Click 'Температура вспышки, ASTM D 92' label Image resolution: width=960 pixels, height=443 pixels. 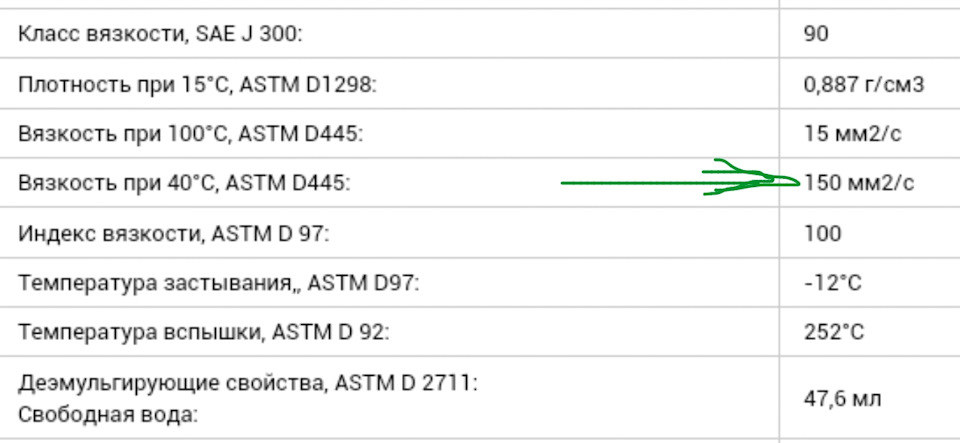tap(204, 332)
